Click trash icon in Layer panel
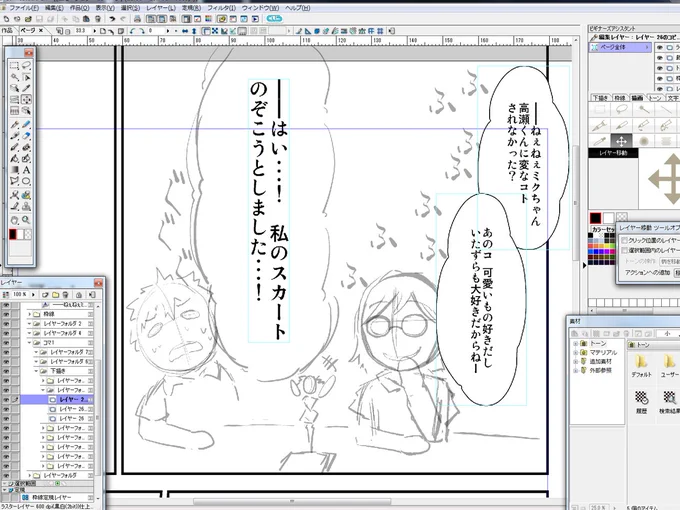 point(65,294)
